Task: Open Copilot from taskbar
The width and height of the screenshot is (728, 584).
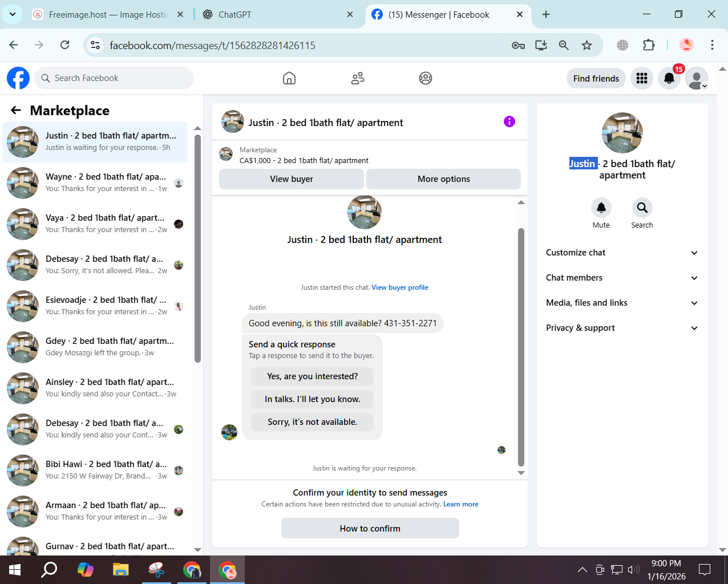Action: coord(85,569)
